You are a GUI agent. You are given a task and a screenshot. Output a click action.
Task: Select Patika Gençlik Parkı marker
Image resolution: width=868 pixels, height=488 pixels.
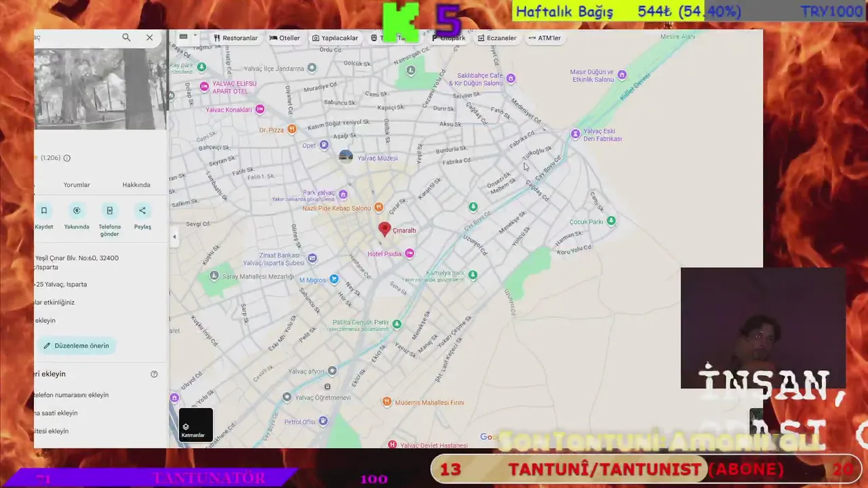(397, 324)
